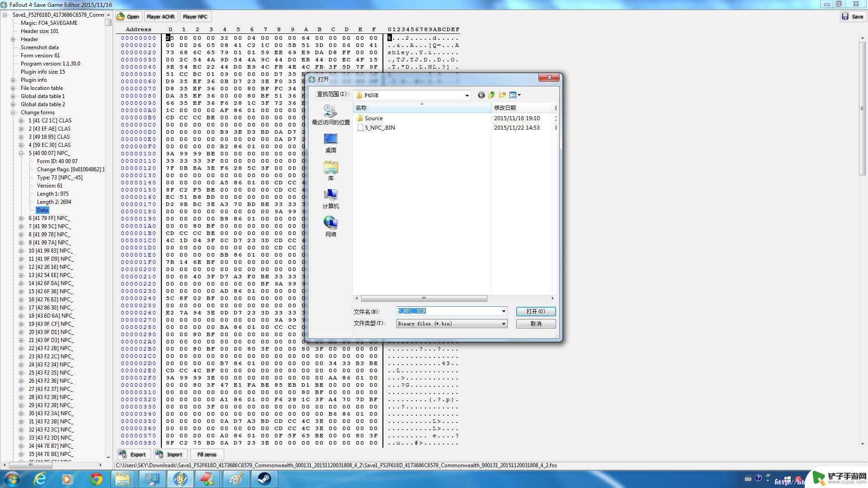Select 'Screenshot data' tree item
Image resolution: width=868 pixels, height=488 pixels.
click(39, 47)
